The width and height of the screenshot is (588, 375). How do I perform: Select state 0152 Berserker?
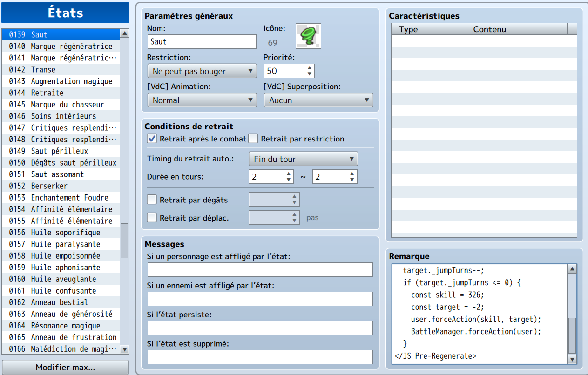61,186
